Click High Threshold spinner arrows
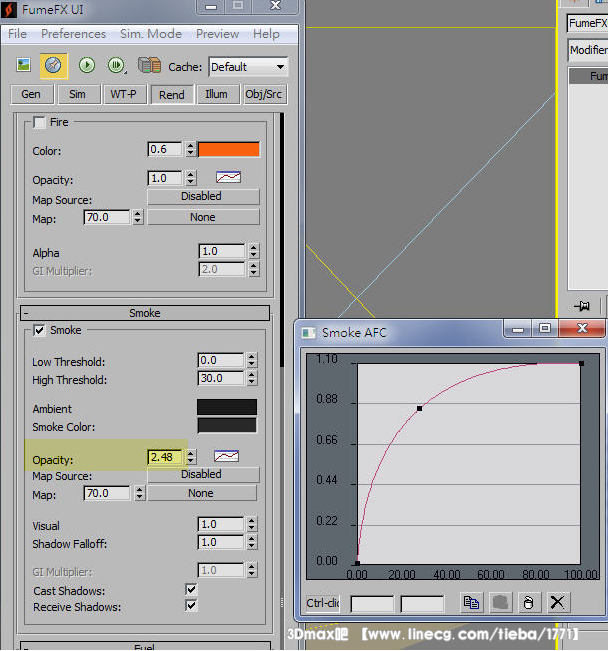 (x=251, y=378)
